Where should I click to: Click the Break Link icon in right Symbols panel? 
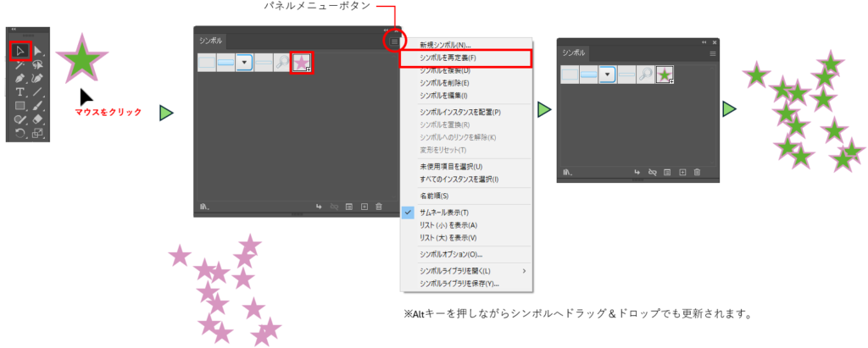tap(652, 173)
